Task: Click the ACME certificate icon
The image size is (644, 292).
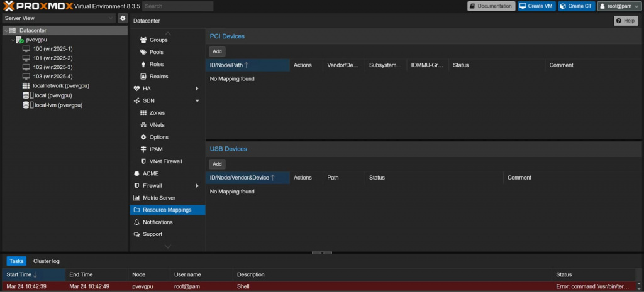Action: 136,173
